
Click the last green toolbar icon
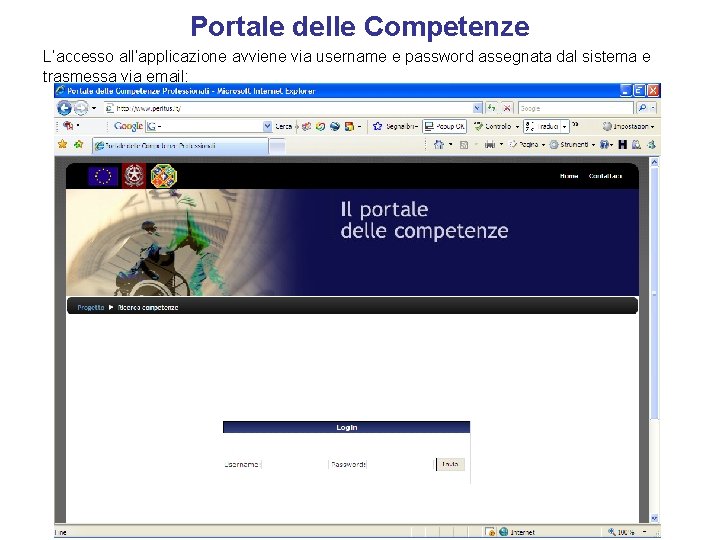(x=651, y=145)
